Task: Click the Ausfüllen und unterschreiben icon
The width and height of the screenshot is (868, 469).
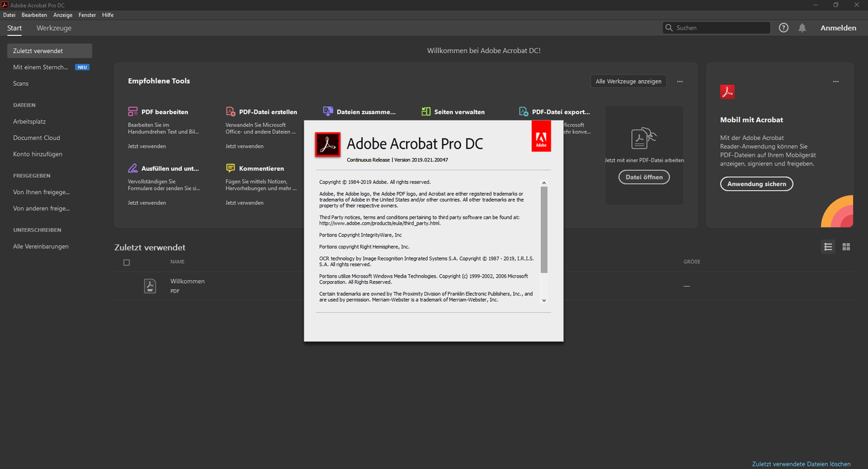Action: pyautogui.click(x=133, y=168)
